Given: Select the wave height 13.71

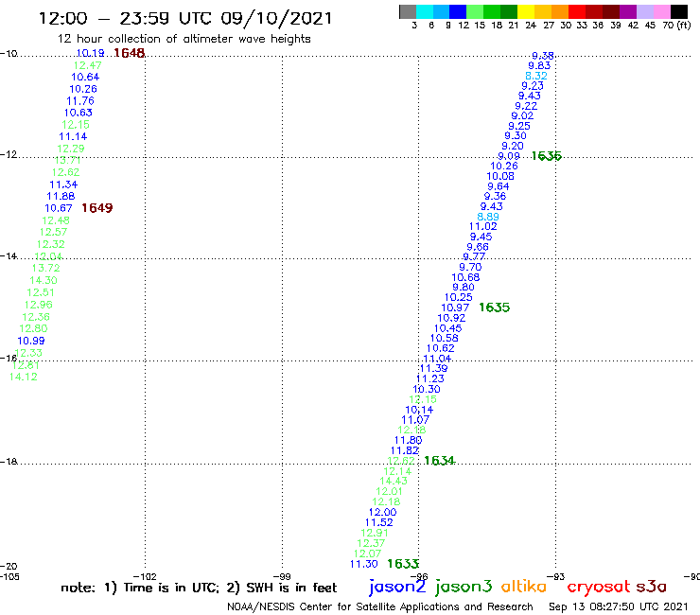Looking at the screenshot, I should coord(68,160).
